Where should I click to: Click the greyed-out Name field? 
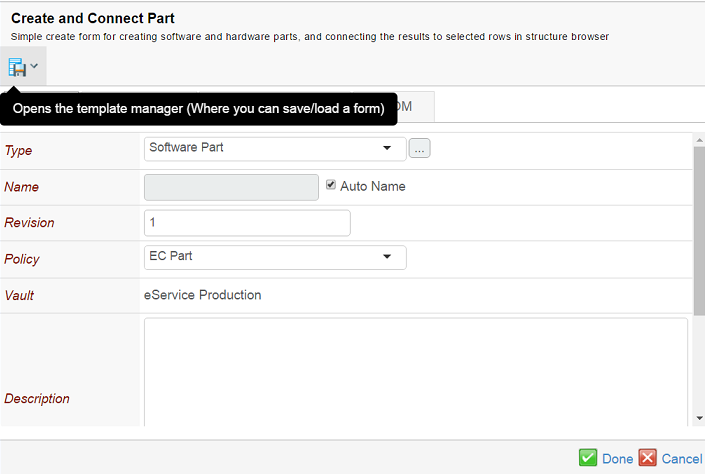231,187
